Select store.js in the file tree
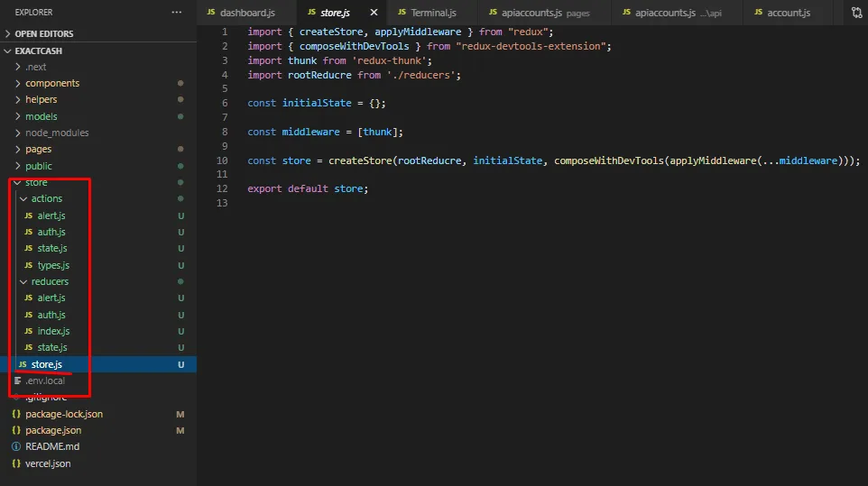Viewport: 868px width, 486px height. [98, 364]
